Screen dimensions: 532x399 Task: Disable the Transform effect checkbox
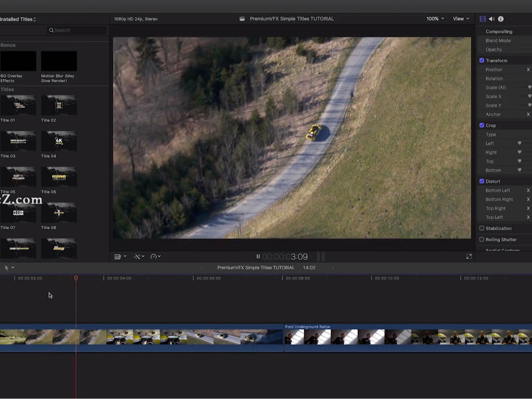click(482, 60)
